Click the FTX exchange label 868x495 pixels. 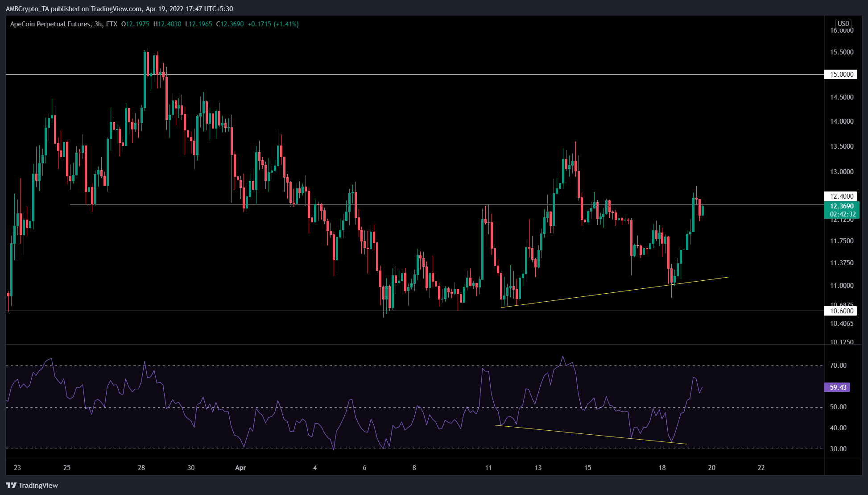coord(112,24)
